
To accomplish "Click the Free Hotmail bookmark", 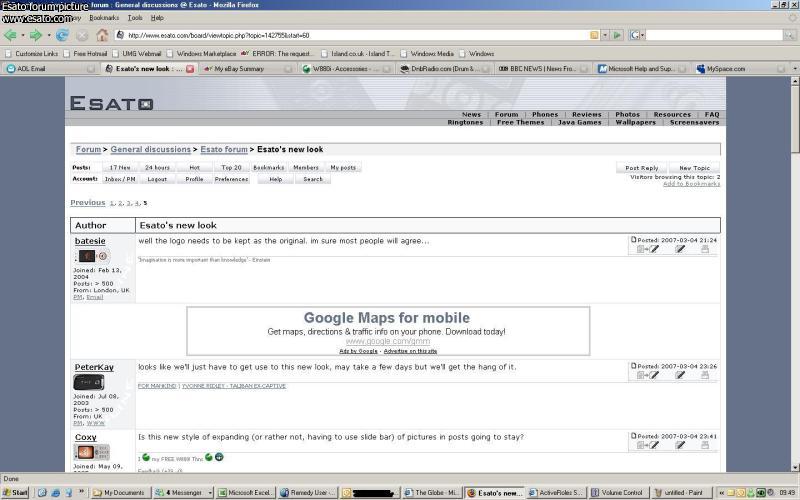I will (x=85, y=54).
